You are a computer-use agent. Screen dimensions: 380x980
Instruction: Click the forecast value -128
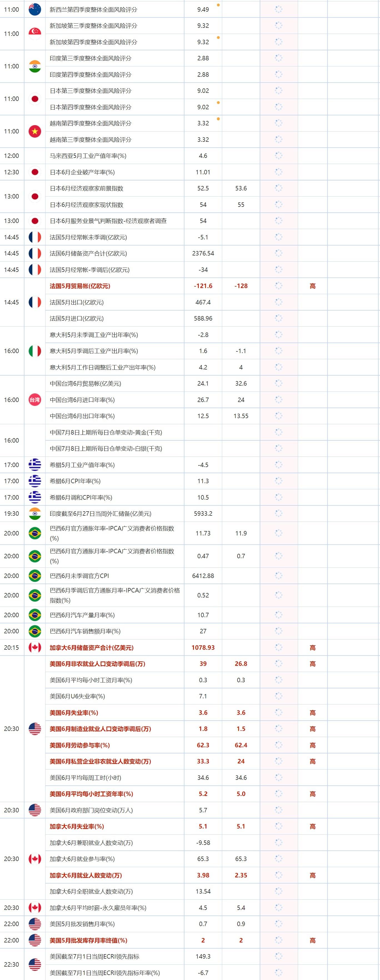(241, 286)
